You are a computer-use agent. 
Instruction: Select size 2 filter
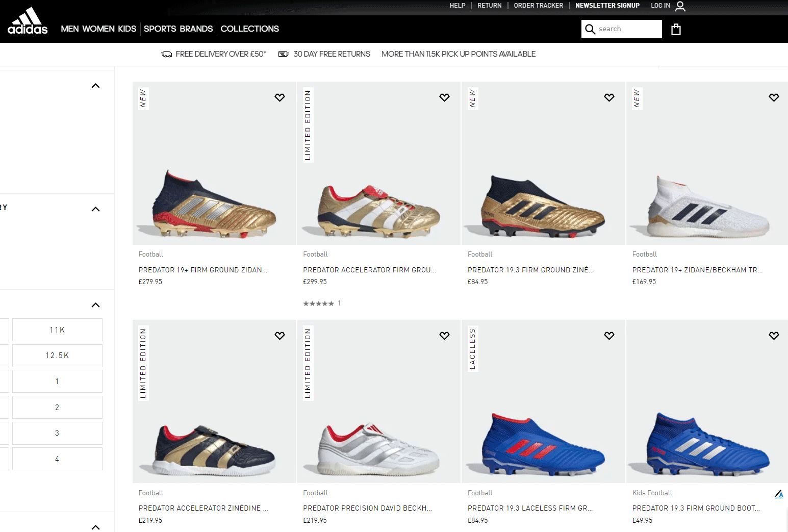[x=57, y=408]
